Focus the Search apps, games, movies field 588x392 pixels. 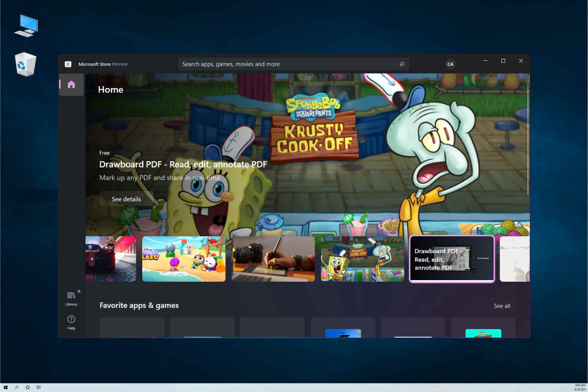293,64
